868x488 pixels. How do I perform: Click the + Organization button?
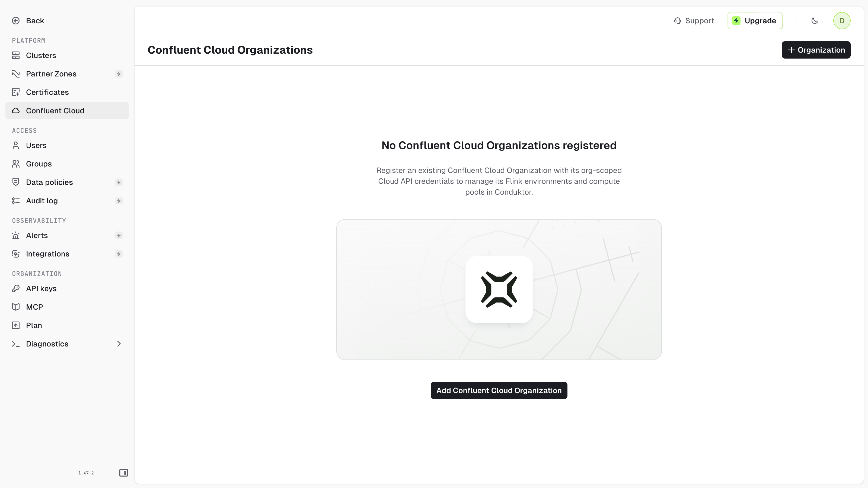click(816, 50)
